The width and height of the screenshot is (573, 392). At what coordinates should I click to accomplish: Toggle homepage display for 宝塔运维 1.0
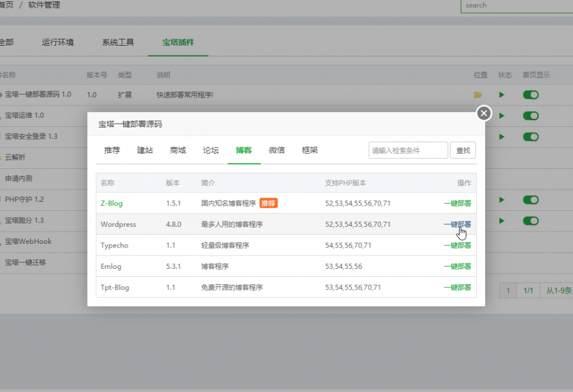tap(530, 116)
